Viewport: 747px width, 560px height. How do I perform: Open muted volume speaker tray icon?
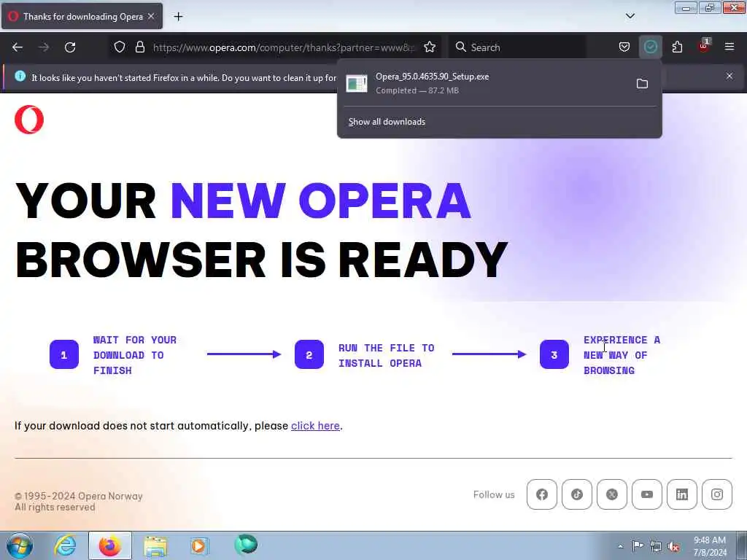(673, 547)
